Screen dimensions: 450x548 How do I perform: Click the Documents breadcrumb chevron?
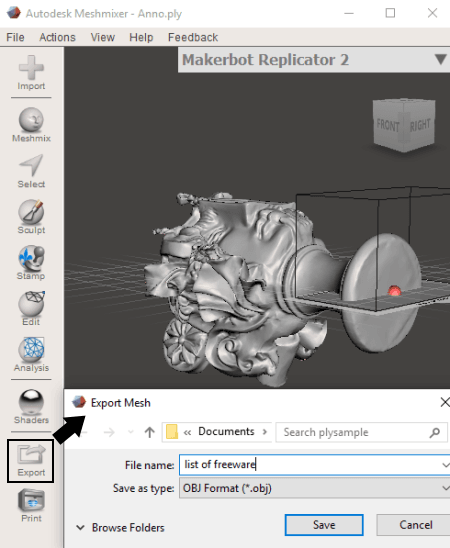click(265, 432)
